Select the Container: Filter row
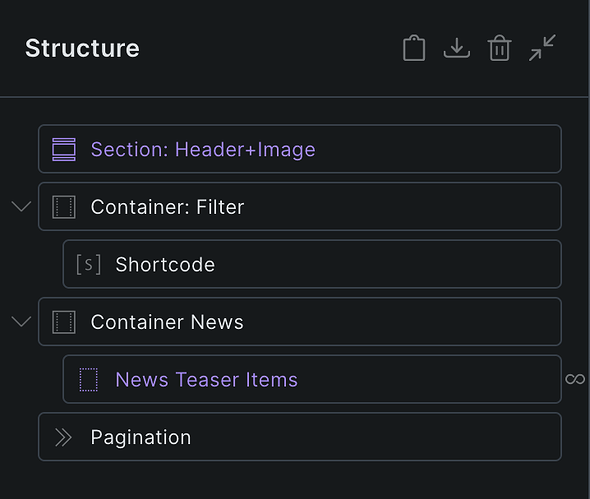The height and width of the screenshot is (499, 590). tap(300, 207)
